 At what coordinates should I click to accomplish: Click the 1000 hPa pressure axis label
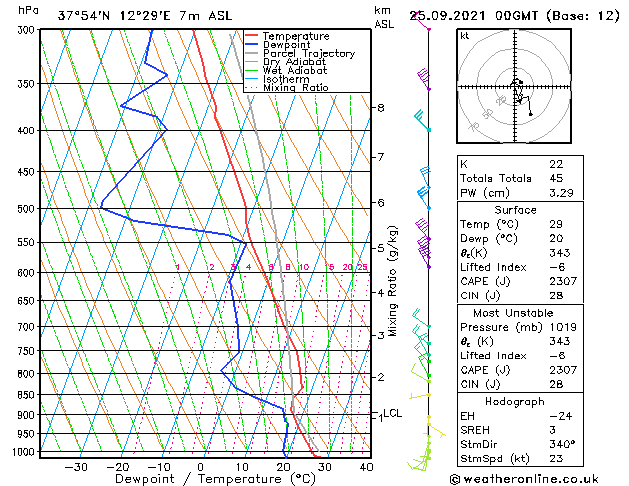pyautogui.click(x=26, y=452)
